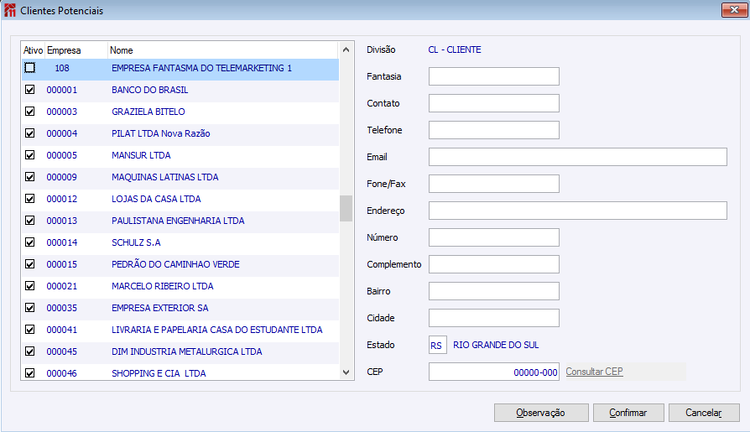Image resolution: width=750 pixels, height=432 pixels.
Task: Click into the Fantasia field
Action: point(494,77)
